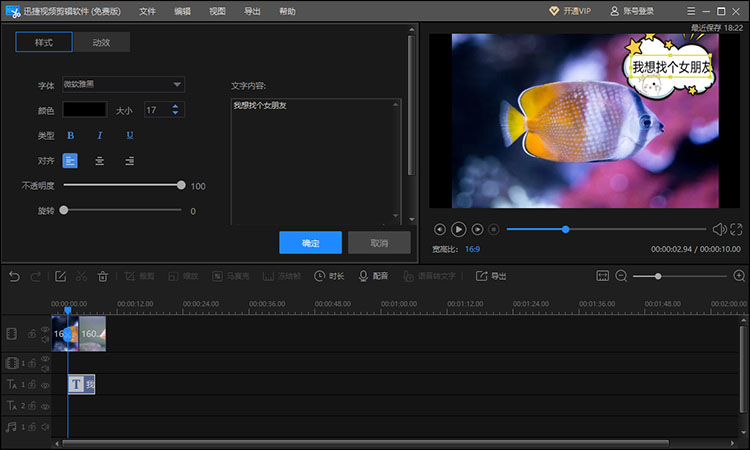The image size is (750, 450).
Task: Play the preview video
Action: [458, 230]
